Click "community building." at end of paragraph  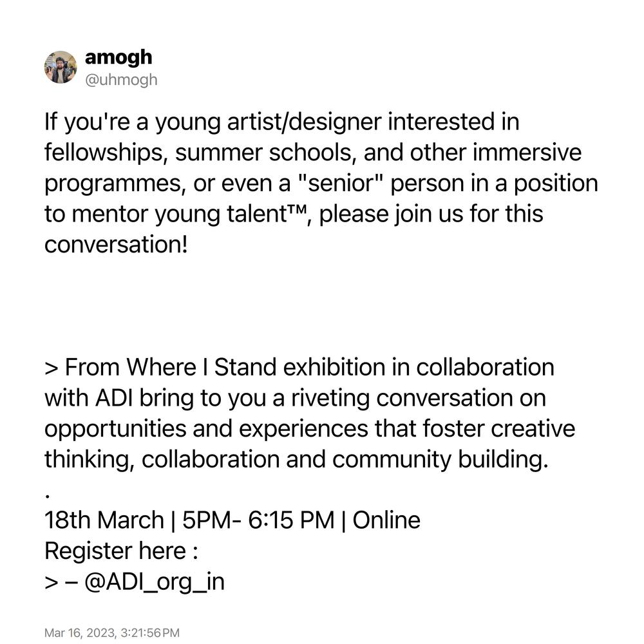[x=440, y=459]
